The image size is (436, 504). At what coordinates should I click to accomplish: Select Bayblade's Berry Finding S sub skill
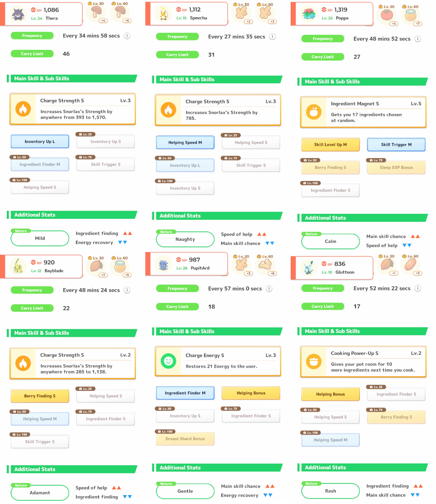point(40,396)
